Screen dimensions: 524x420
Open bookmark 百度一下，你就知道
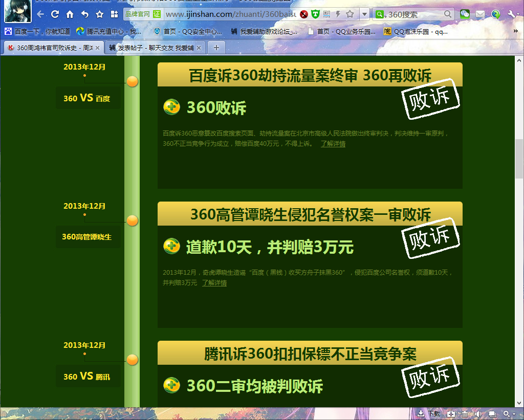click(37, 31)
